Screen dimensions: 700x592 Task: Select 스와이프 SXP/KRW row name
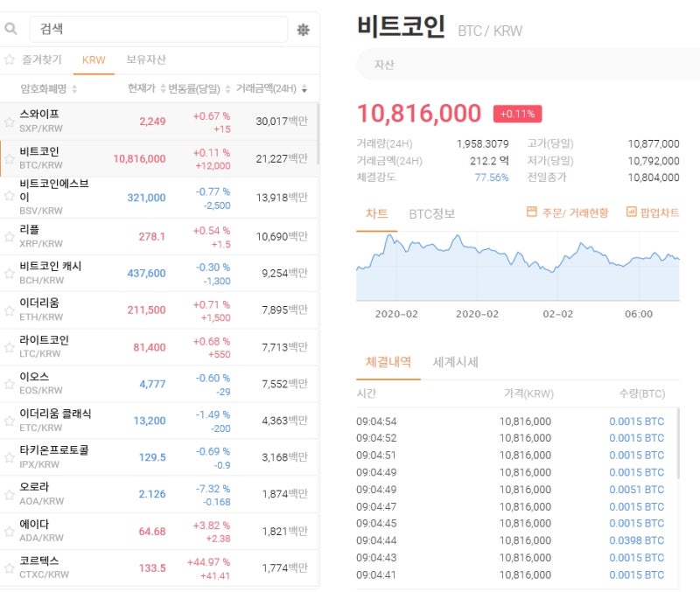(41, 121)
